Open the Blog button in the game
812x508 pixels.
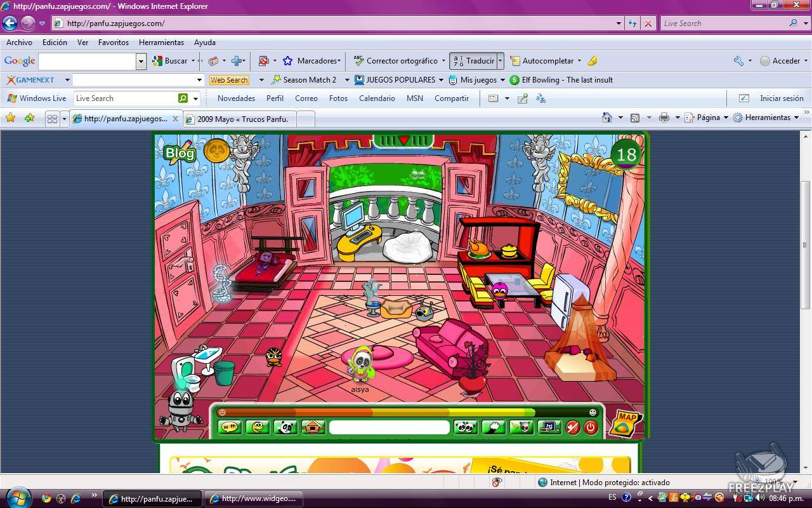pos(180,152)
